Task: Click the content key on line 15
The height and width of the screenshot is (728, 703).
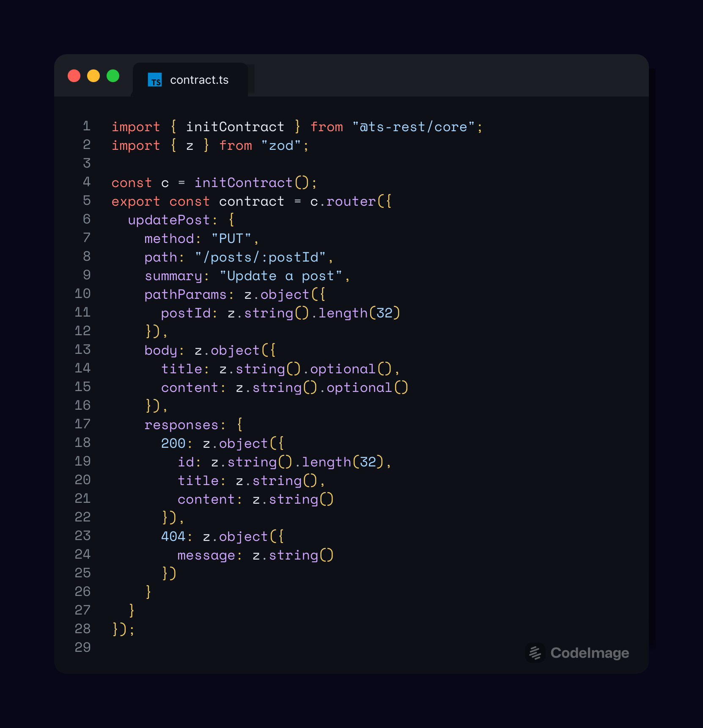Action: click(x=189, y=388)
